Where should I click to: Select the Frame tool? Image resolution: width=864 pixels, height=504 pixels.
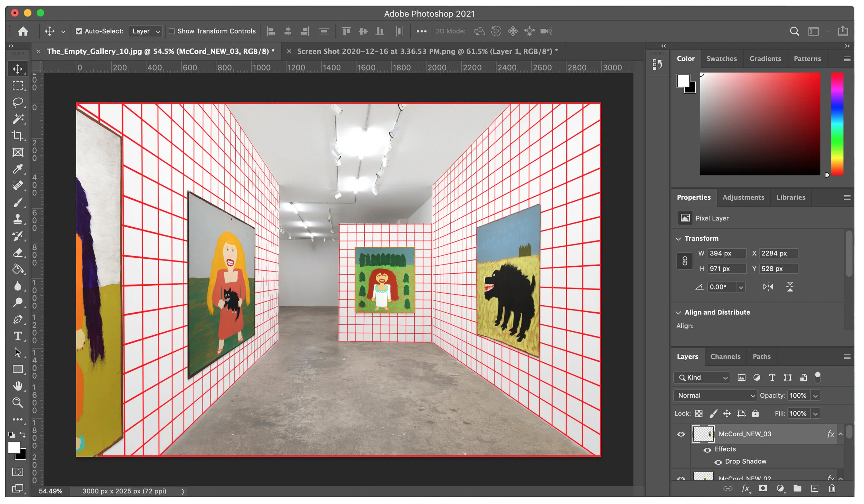(18, 152)
